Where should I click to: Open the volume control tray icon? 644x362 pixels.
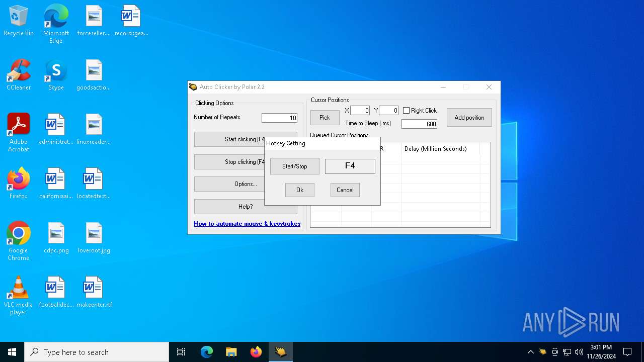579,352
